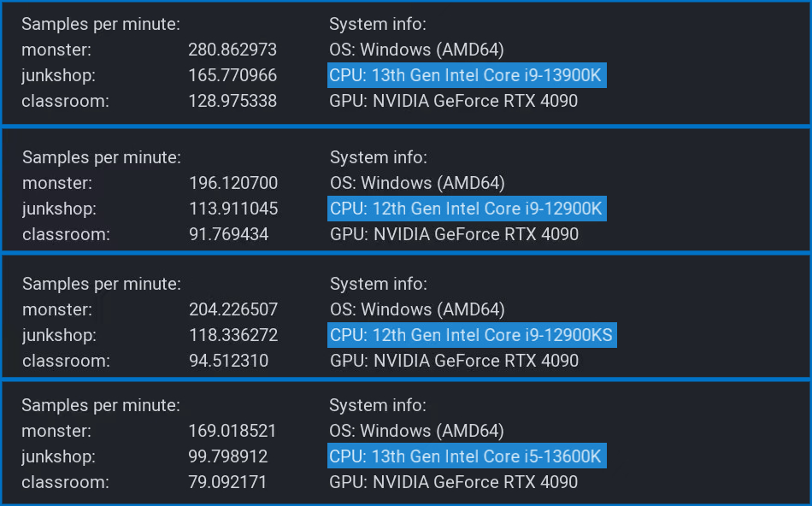Click classroom score 79.092171
812x506 pixels.
pyautogui.click(x=227, y=482)
